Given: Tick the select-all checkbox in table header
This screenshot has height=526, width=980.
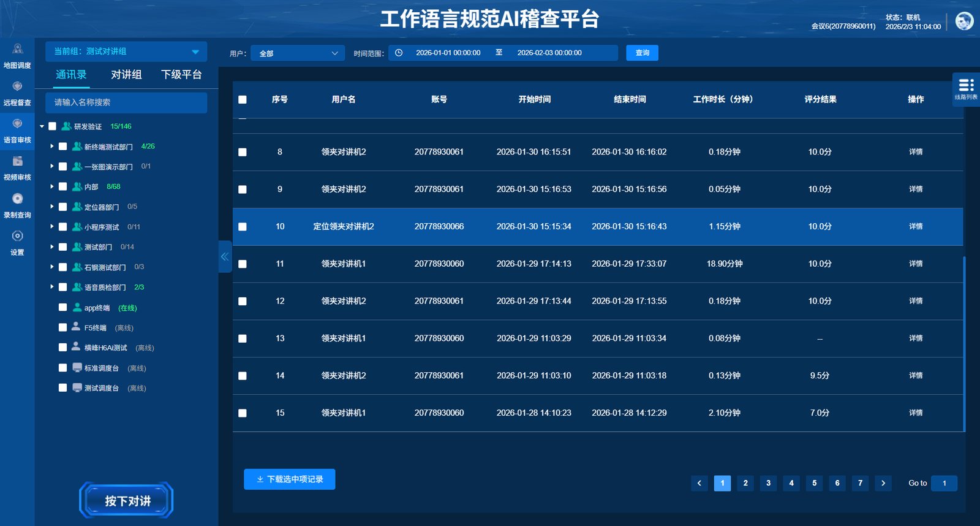Looking at the screenshot, I should [x=243, y=99].
